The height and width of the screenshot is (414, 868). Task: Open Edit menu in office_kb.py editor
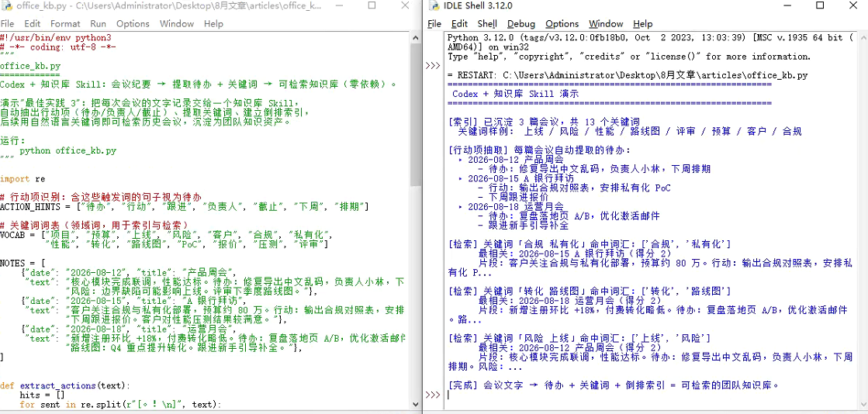(32, 24)
